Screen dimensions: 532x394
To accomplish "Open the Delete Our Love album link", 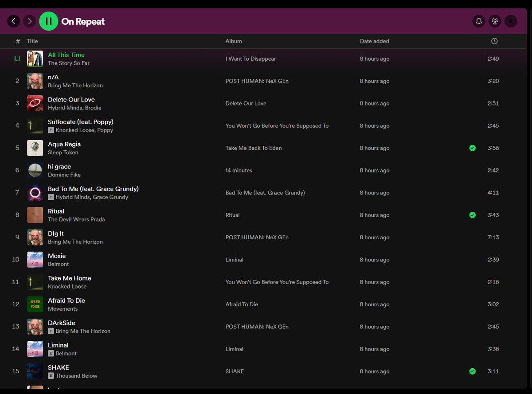I will point(246,103).
